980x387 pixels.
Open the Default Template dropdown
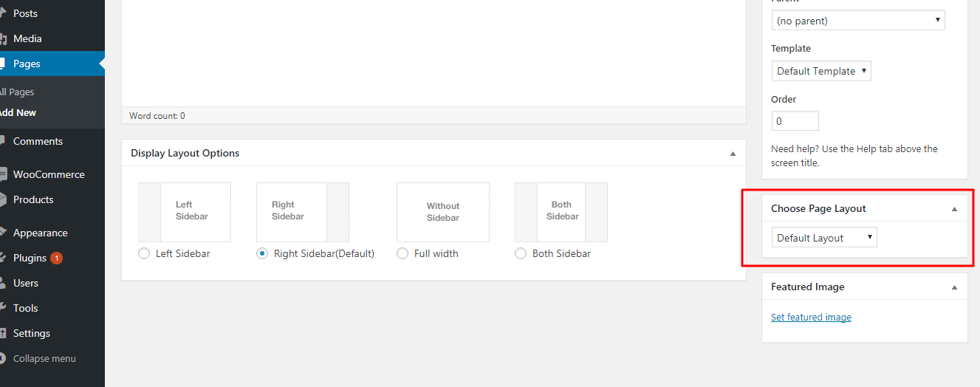(821, 71)
